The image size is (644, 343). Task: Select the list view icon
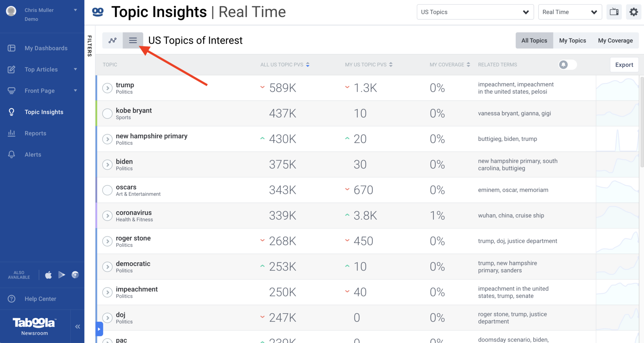pyautogui.click(x=133, y=40)
